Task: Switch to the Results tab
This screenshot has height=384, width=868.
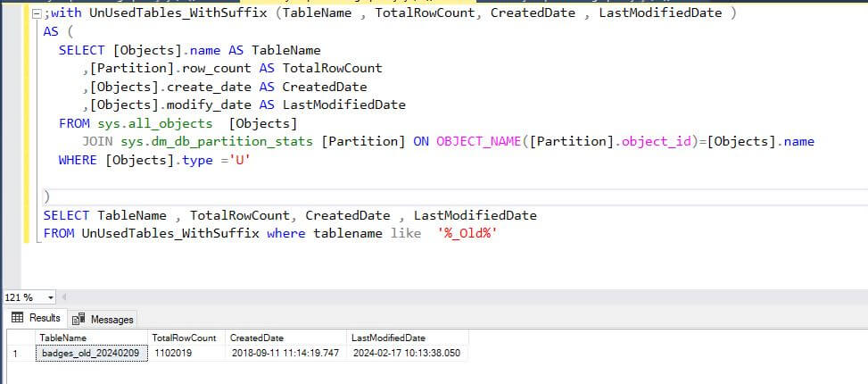Action: point(36,318)
